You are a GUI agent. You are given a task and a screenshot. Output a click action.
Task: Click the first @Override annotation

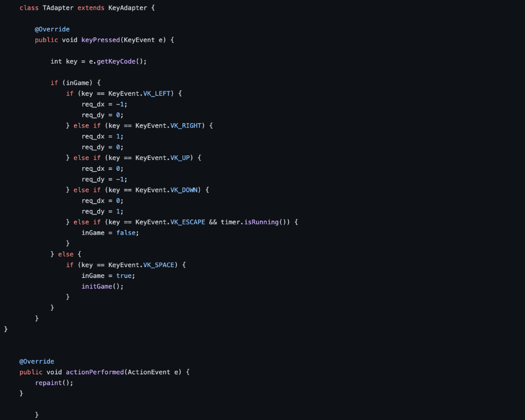pos(52,29)
